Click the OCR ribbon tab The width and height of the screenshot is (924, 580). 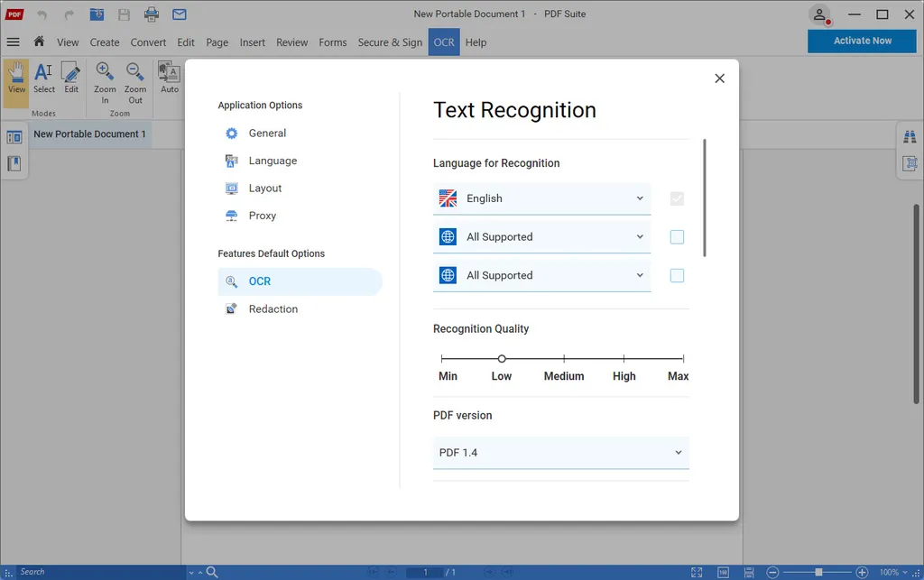[444, 42]
